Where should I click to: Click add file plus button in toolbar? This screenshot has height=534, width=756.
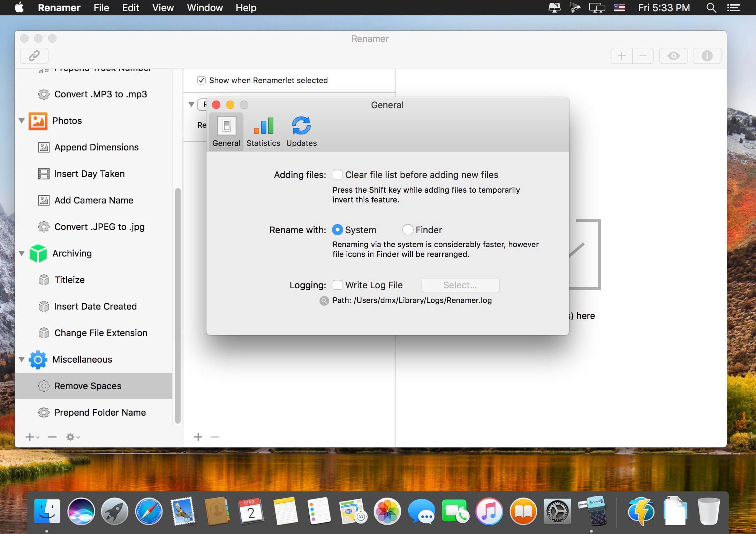pos(621,56)
